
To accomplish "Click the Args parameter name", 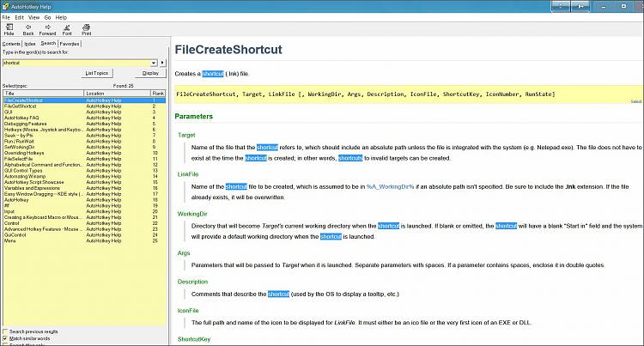I will [184, 253].
